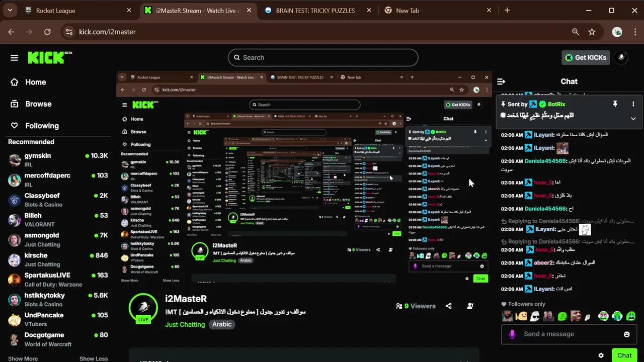Open Browse from the sidebar
The image size is (644, 362).
click(38, 104)
